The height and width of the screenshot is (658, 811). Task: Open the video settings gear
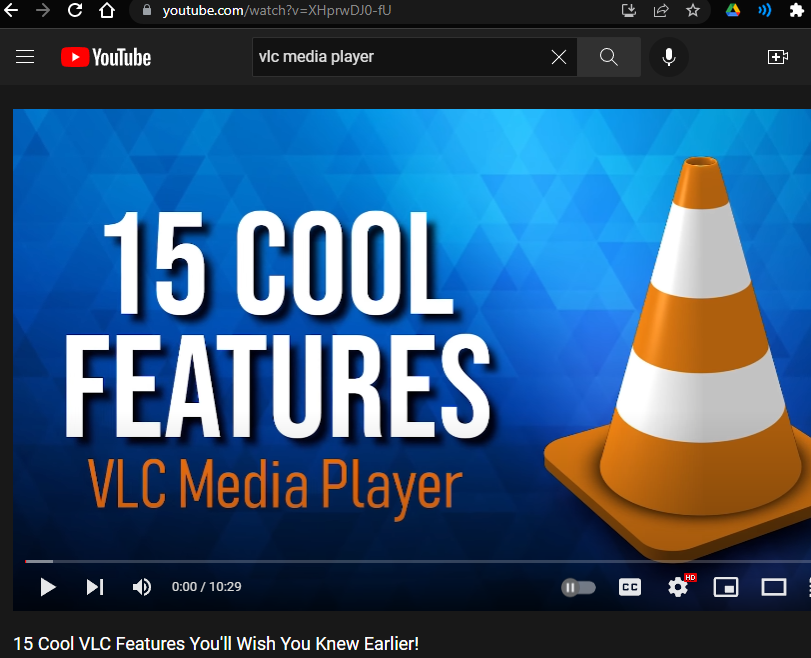point(678,587)
